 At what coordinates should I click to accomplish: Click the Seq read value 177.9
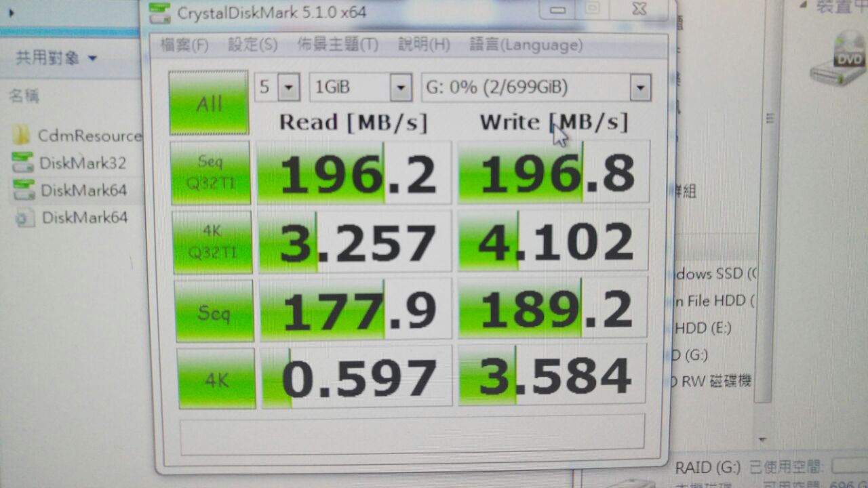click(356, 308)
